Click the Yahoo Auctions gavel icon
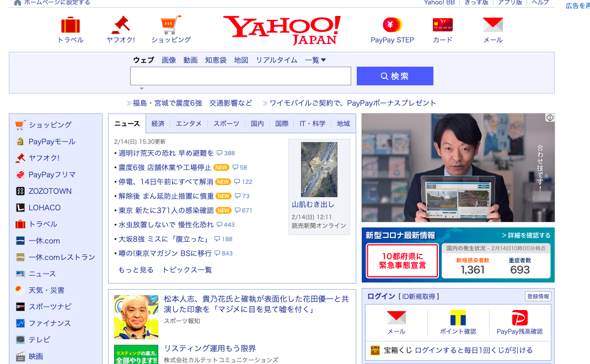Image resolution: width=590 pixels, height=364 pixels. pyautogui.click(x=120, y=25)
